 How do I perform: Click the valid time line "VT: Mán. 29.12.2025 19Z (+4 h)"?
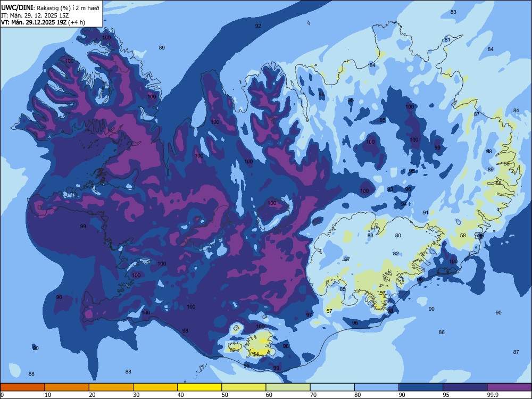pos(43,22)
